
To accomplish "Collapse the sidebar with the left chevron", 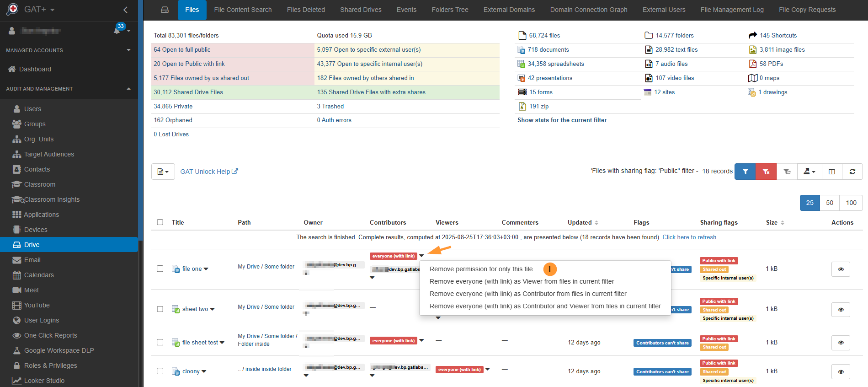I will click(x=125, y=10).
